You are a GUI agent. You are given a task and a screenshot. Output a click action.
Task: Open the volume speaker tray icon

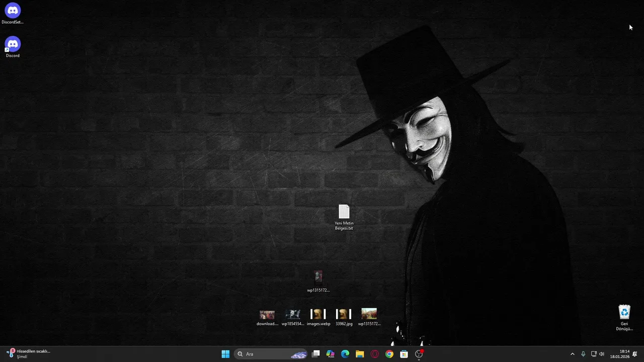tap(602, 354)
